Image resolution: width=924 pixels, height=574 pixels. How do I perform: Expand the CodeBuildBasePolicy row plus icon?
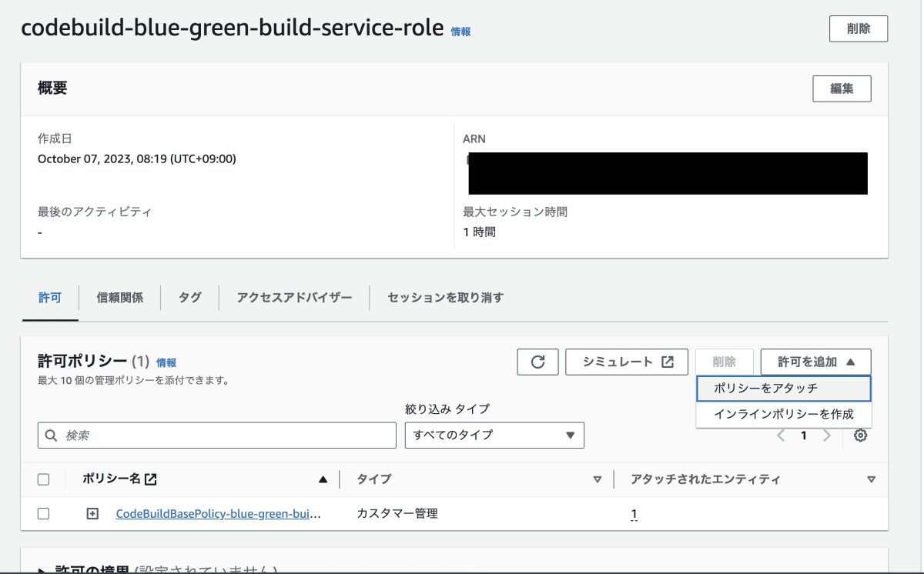click(92, 514)
